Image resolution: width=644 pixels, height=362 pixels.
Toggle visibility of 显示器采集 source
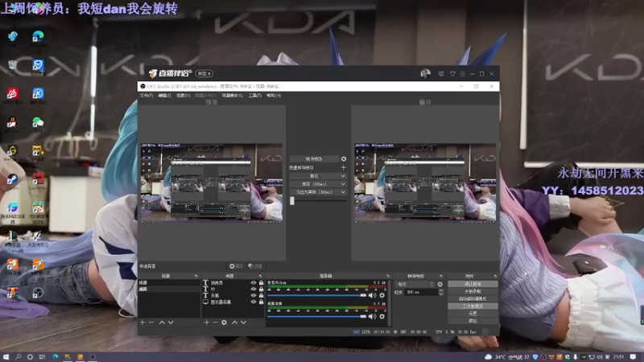tap(254, 302)
